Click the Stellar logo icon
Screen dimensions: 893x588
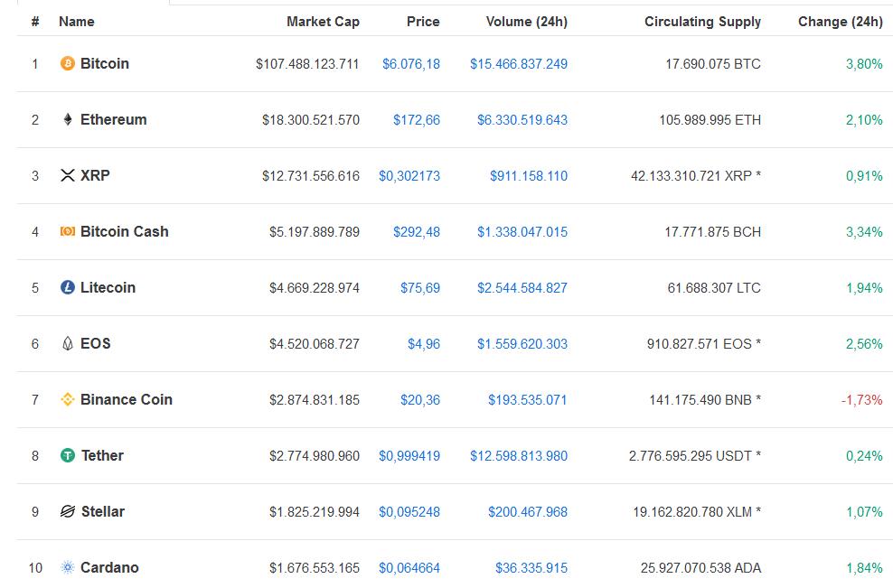tap(67, 511)
